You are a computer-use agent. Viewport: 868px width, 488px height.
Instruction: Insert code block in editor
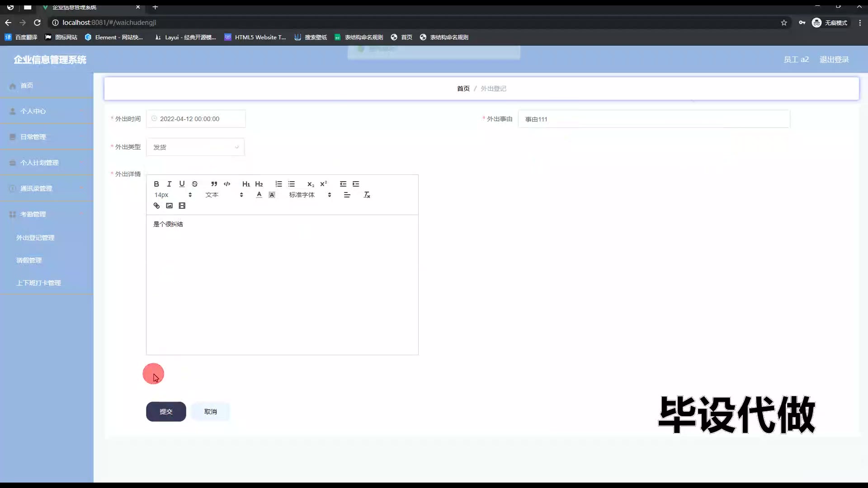[227, 184]
